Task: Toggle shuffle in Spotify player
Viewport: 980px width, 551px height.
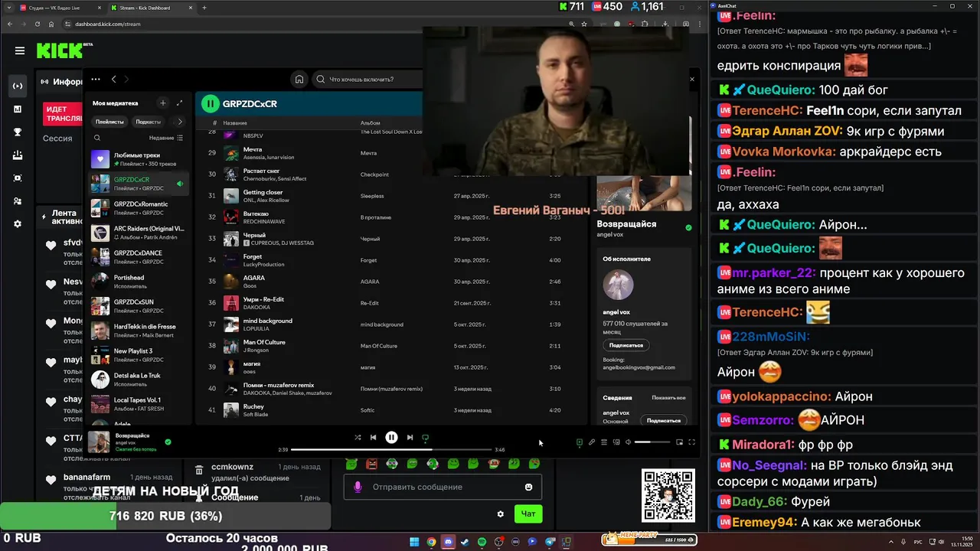Action: coord(357,438)
